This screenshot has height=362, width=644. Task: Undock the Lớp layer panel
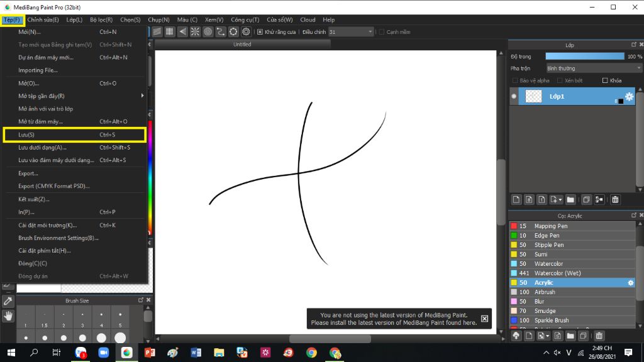tap(633, 45)
